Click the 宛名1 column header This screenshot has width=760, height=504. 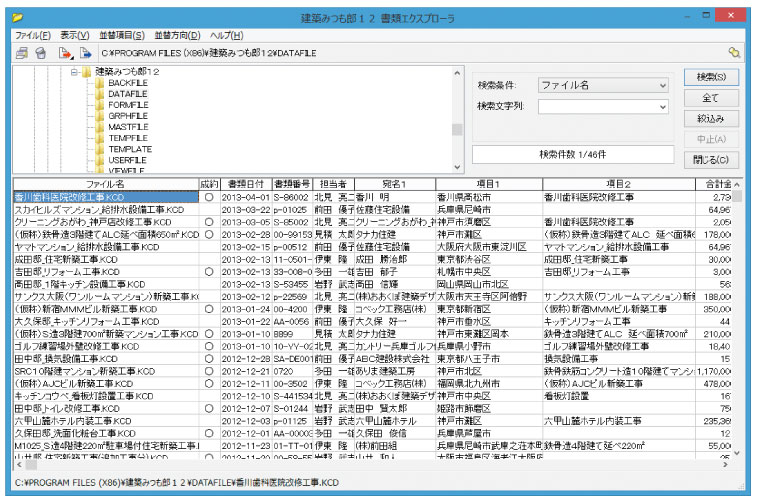click(395, 184)
